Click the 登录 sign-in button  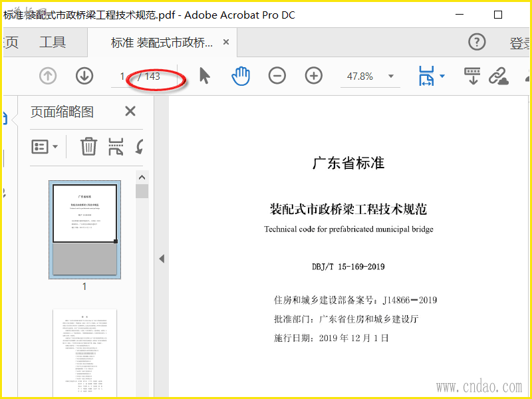pos(520,43)
